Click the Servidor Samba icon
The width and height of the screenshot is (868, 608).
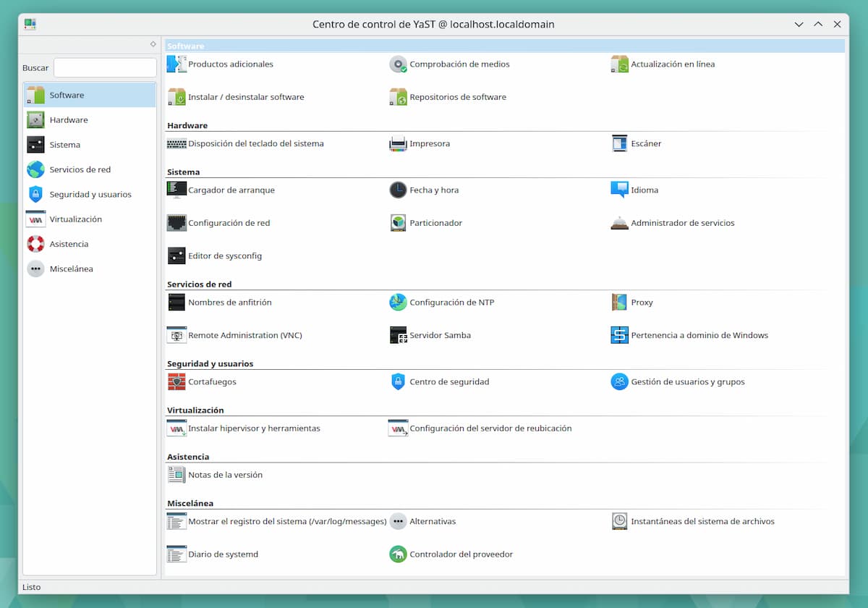(x=398, y=335)
